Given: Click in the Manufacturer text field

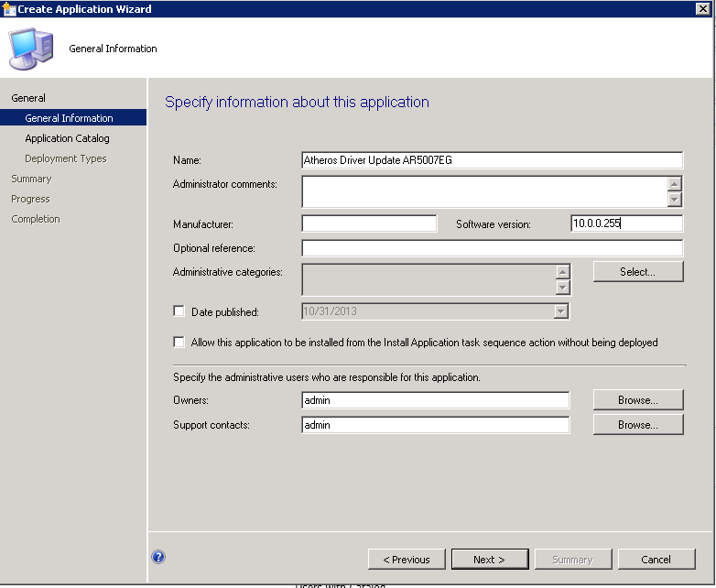Looking at the screenshot, I should click(369, 223).
